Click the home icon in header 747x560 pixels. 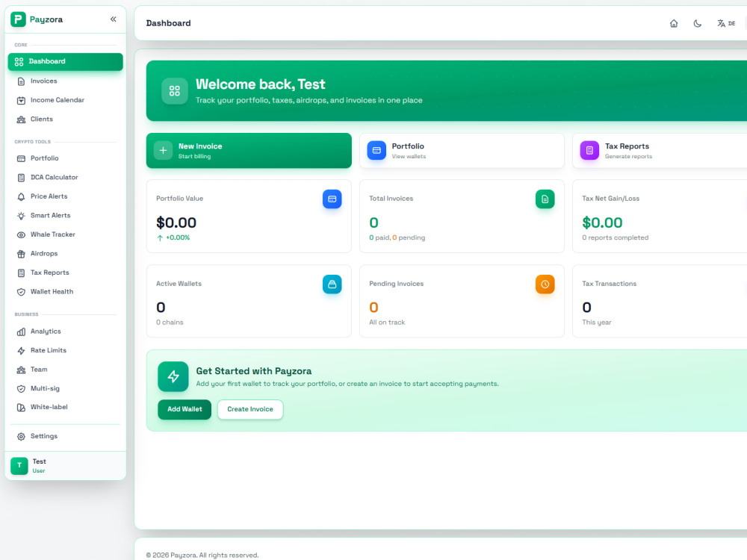pyautogui.click(x=674, y=23)
